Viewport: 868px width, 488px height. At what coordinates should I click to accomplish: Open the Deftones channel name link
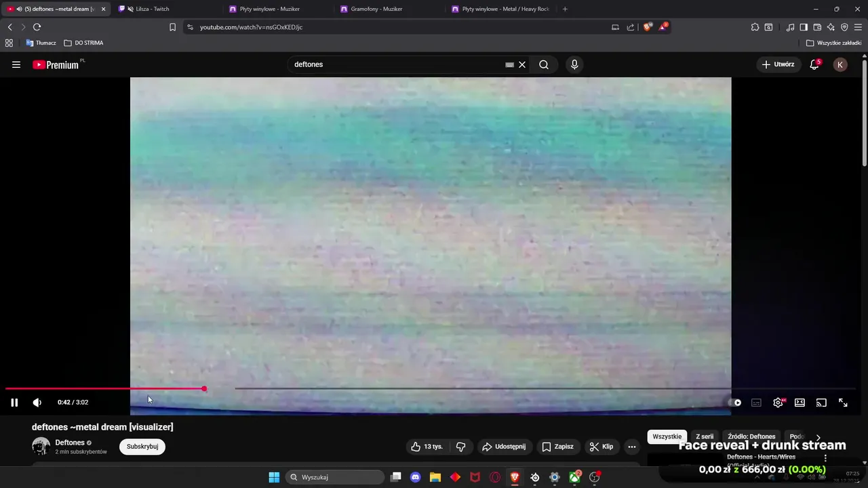point(70,443)
